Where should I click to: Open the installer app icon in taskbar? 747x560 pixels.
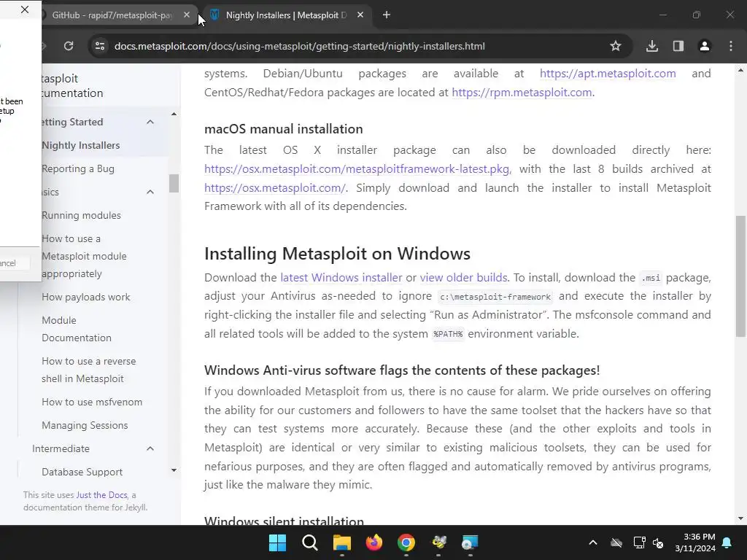tap(471, 542)
